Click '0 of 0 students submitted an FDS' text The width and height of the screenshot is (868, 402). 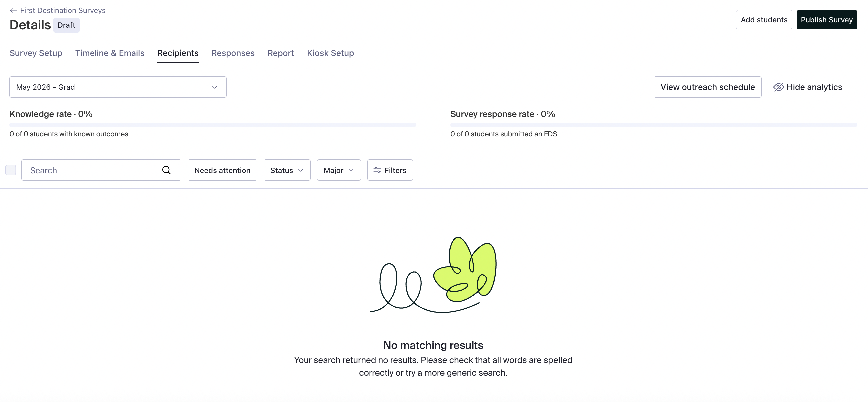tap(503, 134)
